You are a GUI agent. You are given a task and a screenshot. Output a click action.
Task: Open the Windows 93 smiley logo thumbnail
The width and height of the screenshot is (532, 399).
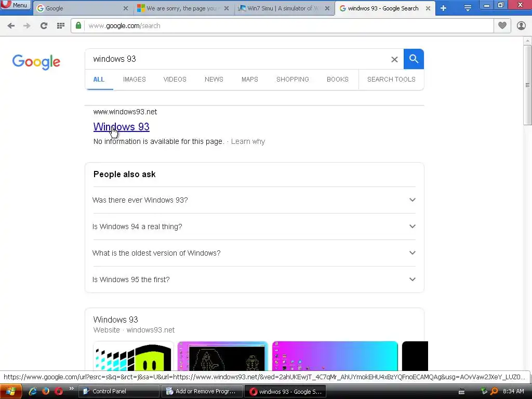pos(134,356)
